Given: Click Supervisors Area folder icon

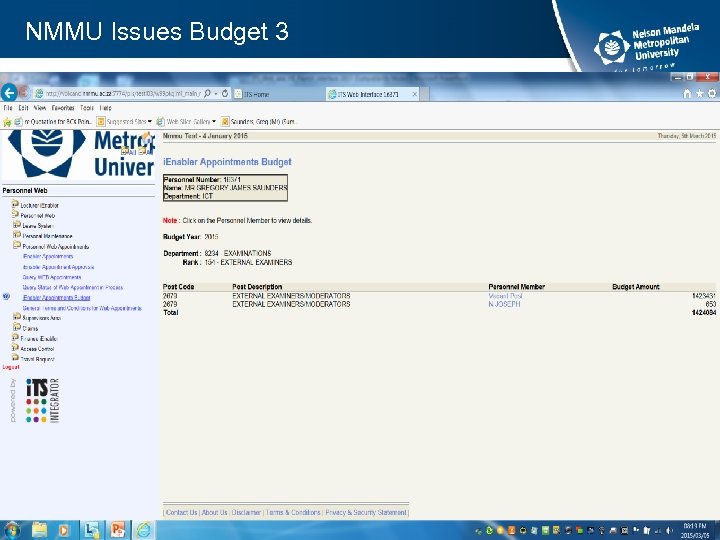Looking at the screenshot, I should (x=17, y=317).
